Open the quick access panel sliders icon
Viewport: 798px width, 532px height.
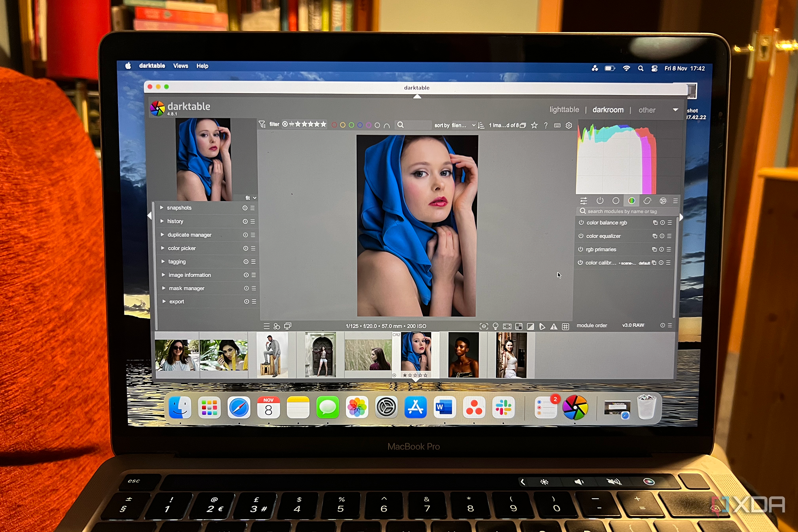click(584, 201)
